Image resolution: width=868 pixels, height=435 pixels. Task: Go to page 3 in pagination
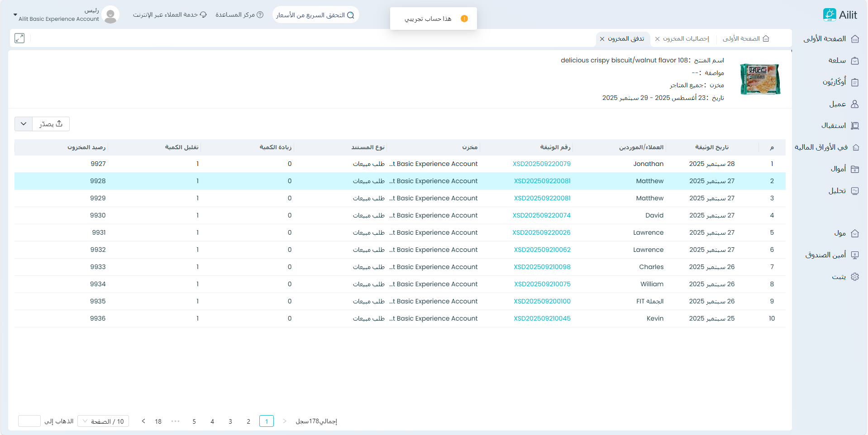click(230, 421)
